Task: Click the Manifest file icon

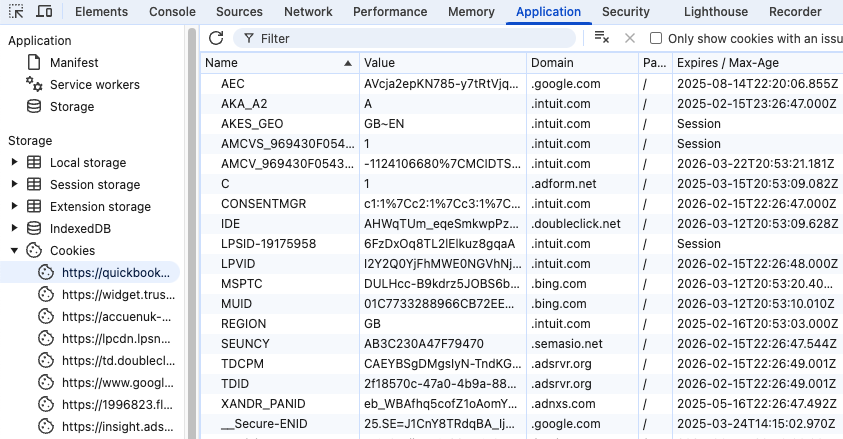Action: 34,62
